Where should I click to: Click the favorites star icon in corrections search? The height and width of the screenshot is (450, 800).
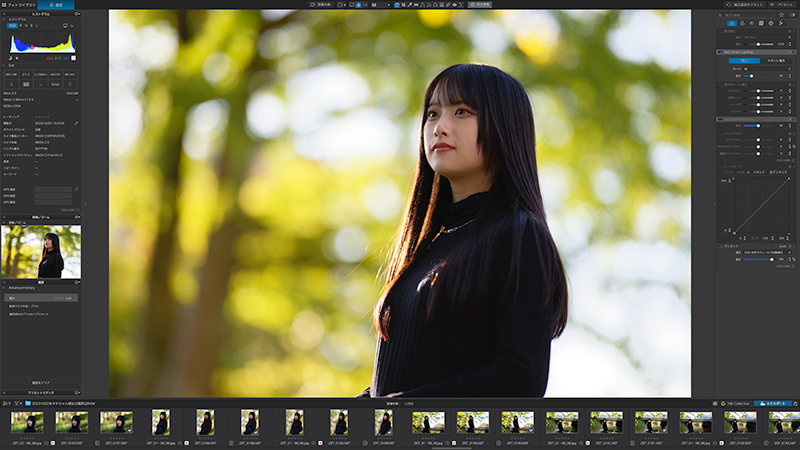781,15
